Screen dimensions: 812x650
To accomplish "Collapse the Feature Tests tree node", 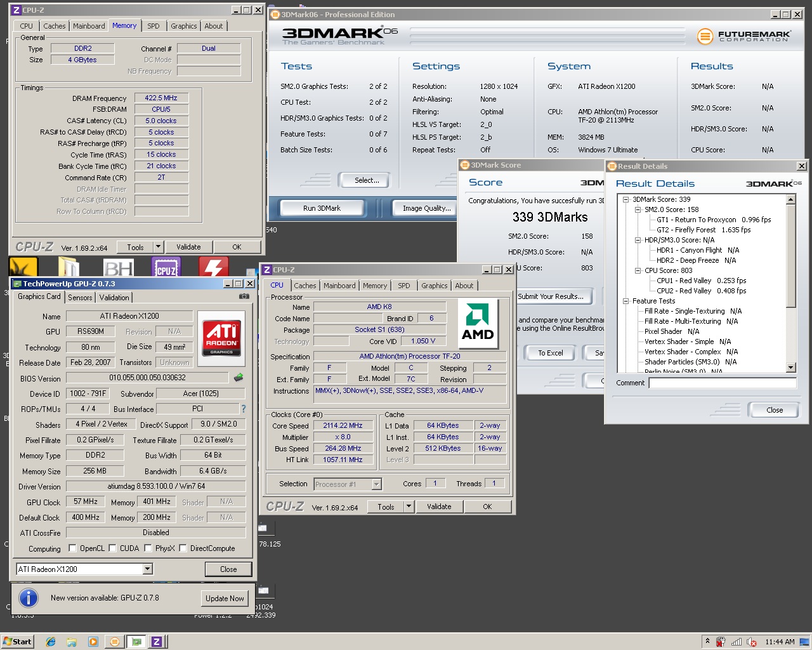I will click(x=625, y=301).
